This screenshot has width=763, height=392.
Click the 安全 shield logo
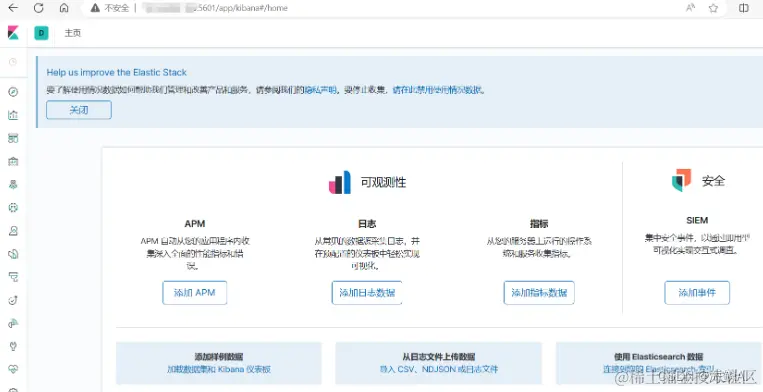click(x=681, y=180)
